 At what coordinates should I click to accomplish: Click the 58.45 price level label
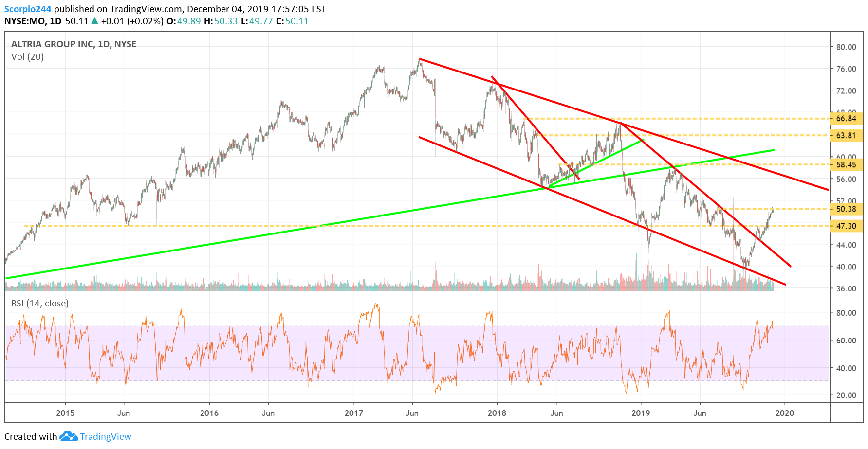pos(846,165)
